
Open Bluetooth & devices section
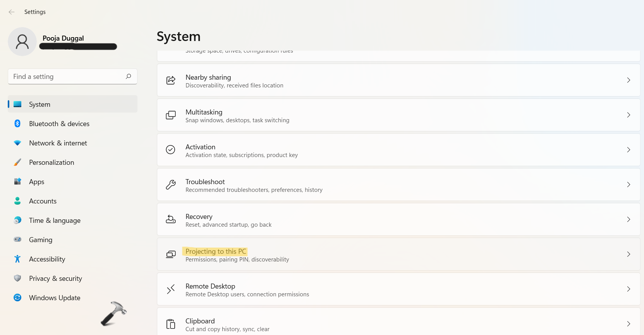click(59, 124)
